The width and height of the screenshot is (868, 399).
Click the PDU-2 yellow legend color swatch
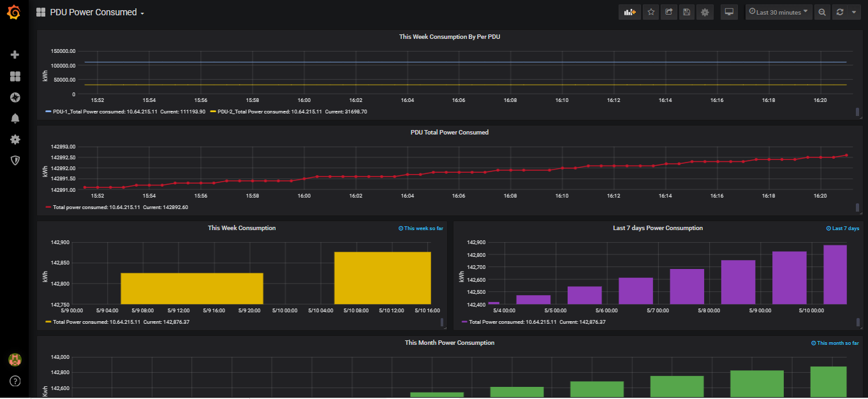[213, 112]
